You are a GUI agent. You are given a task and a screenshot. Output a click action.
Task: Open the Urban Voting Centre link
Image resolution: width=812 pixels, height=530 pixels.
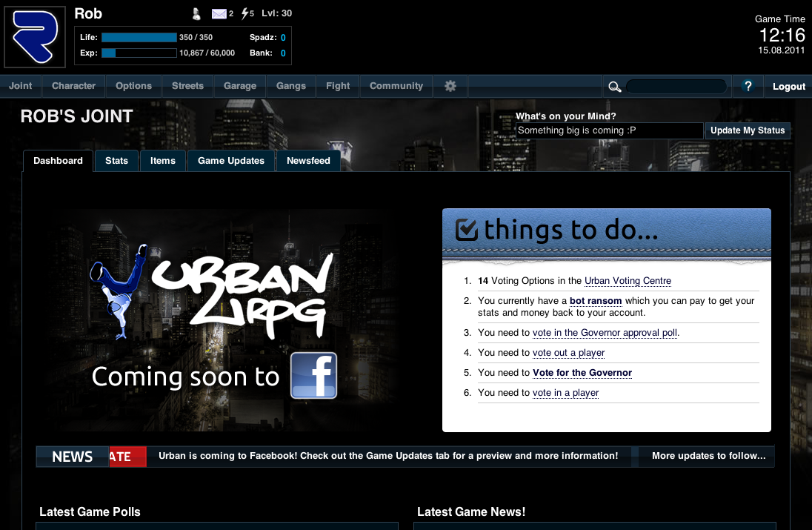pyautogui.click(x=628, y=281)
